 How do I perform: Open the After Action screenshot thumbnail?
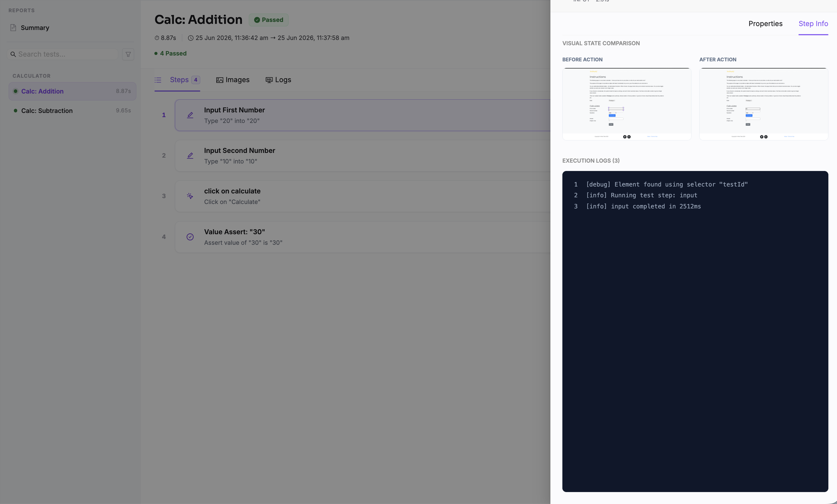pyautogui.click(x=764, y=104)
